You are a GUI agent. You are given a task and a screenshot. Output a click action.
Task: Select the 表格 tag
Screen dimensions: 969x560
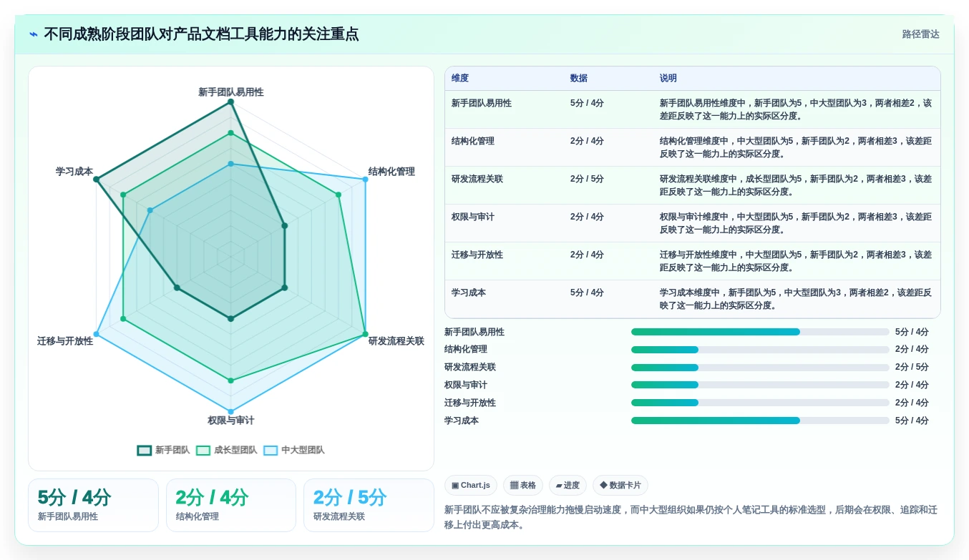pos(523,486)
